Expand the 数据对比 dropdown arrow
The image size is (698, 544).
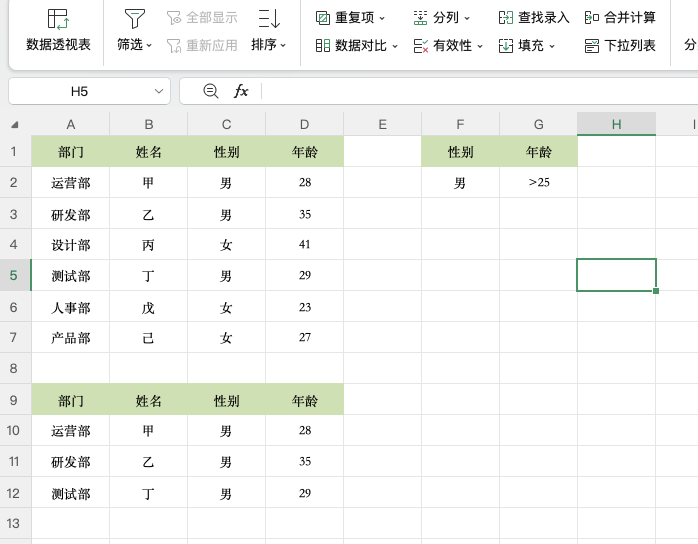point(395,46)
